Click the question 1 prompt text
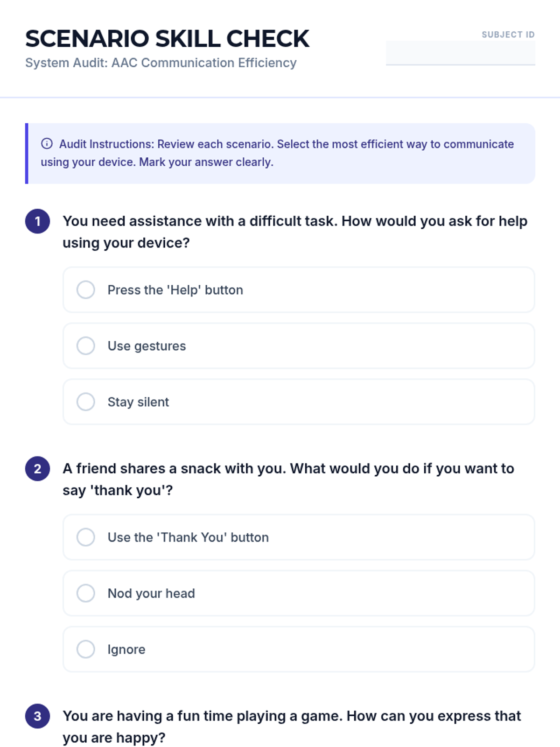Image resolution: width=560 pixels, height=747 pixels. [x=295, y=232]
